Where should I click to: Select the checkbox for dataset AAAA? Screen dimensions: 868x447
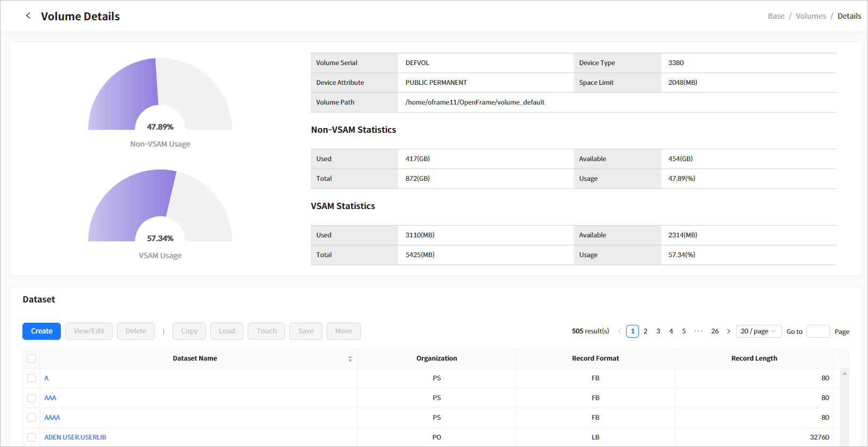(x=31, y=418)
